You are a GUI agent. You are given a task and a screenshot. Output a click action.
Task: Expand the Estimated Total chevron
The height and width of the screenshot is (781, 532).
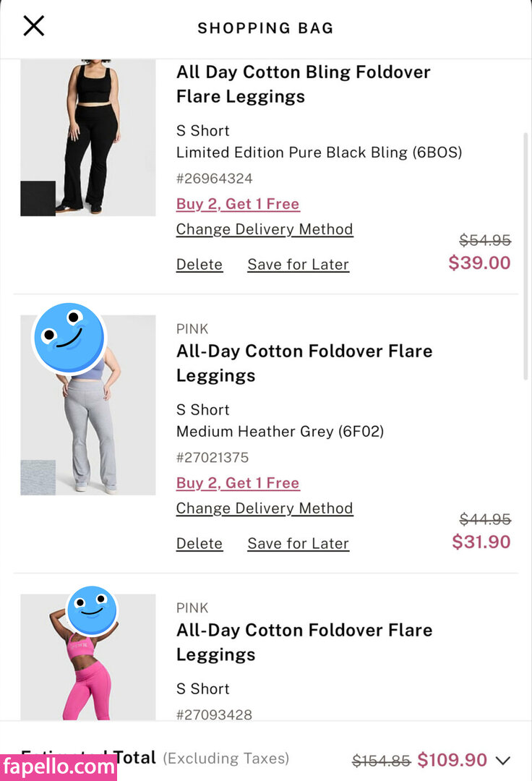(x=502, y=760)
